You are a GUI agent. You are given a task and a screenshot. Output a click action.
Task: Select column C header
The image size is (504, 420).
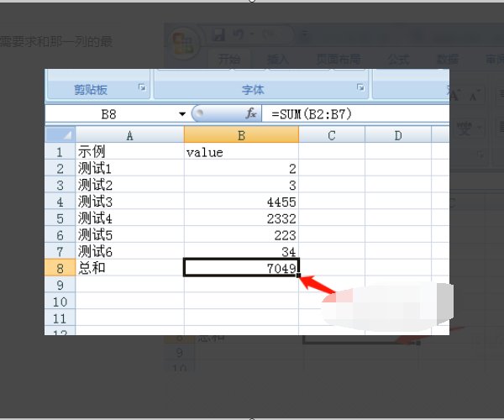point(332,135)
